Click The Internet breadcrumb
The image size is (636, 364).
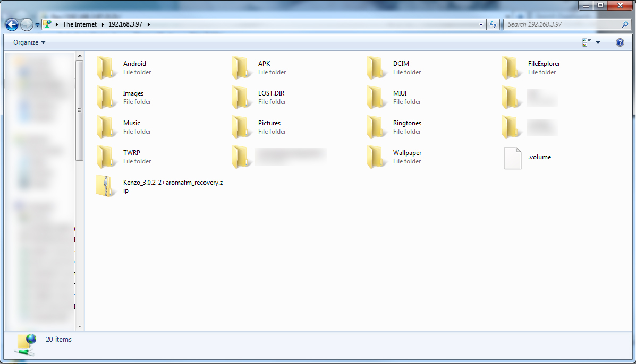click(80, 24)
